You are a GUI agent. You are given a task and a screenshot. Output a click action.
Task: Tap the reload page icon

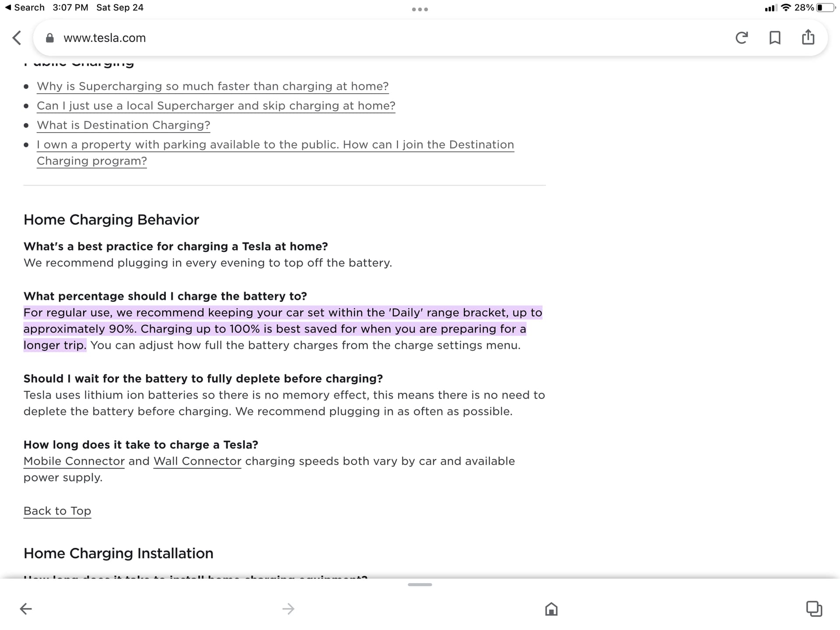tap(742, 38)
